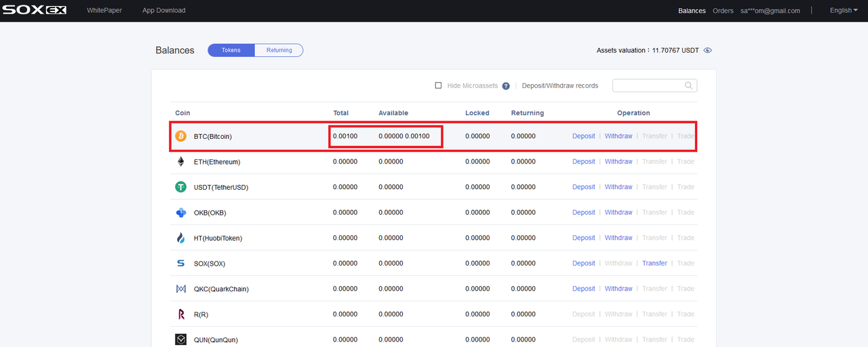This screenshot has width=868, height=347.
Task: Select the Tokens tab
Action: [231, 50]
